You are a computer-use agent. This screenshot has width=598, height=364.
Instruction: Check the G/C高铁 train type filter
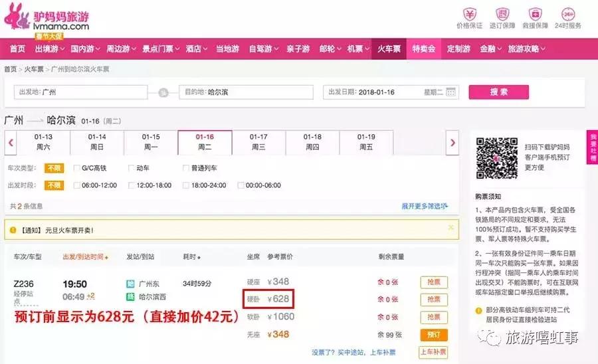(76, 167)
